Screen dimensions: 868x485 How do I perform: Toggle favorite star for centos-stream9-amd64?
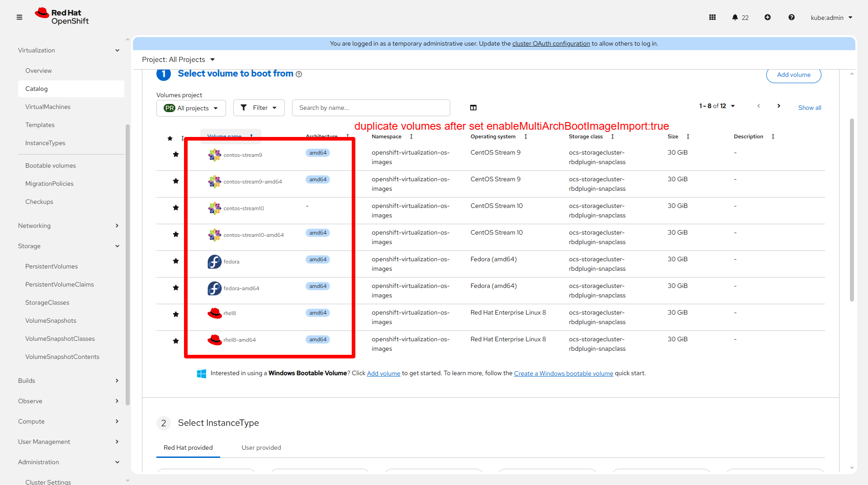176,181
